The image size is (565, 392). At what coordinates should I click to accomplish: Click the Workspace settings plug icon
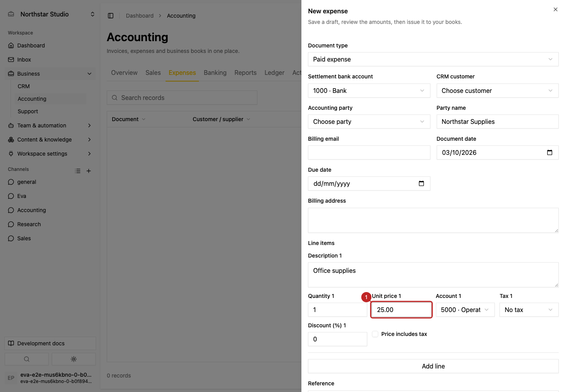pyautogui.click(x=11, y=154)
